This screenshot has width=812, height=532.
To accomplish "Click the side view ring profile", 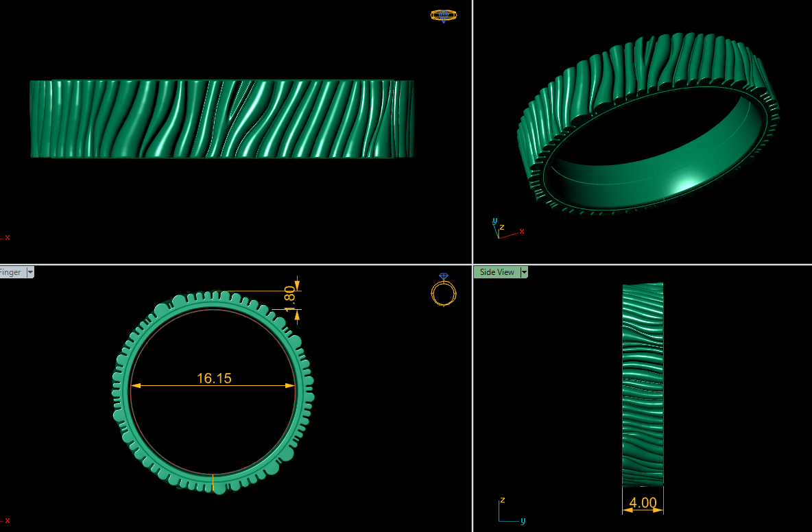I will pos(643,384).
